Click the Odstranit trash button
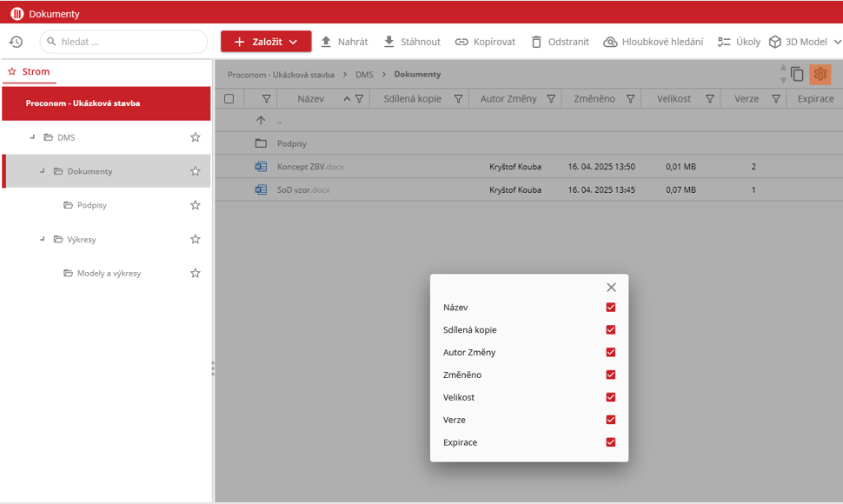The image size is (843, 504). [x=560, y=42]
